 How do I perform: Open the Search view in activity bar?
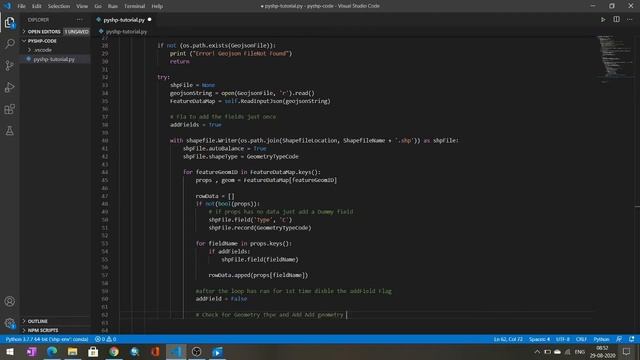(9, 44)
